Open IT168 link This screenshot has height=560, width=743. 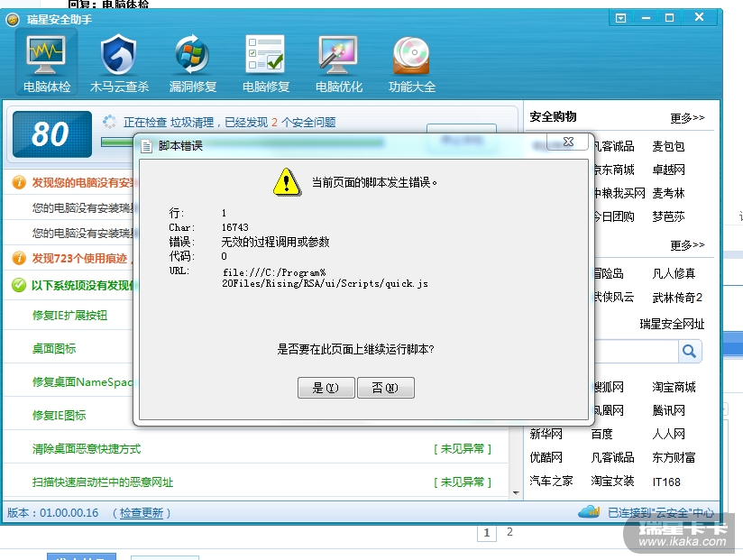(666, 482)
